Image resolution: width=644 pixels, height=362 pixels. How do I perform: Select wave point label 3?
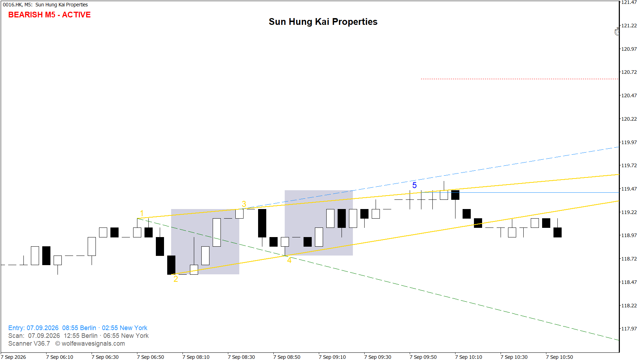coord(244,204)
